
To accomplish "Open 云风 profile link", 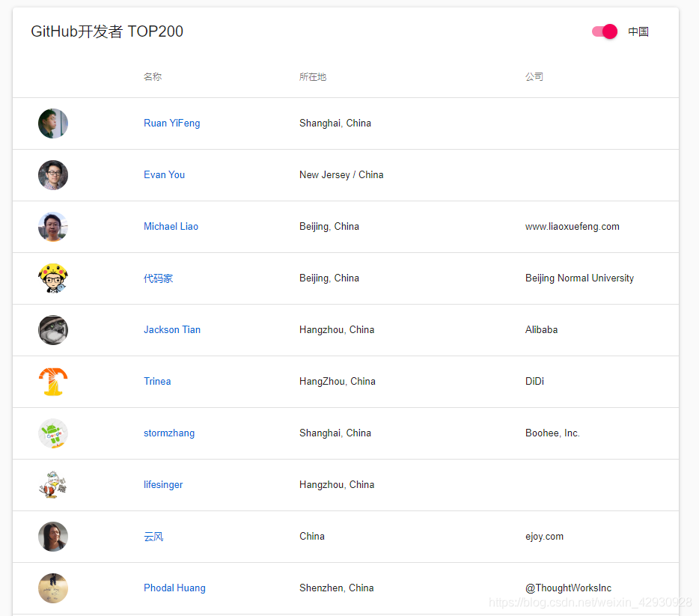I will pos(153,537).
